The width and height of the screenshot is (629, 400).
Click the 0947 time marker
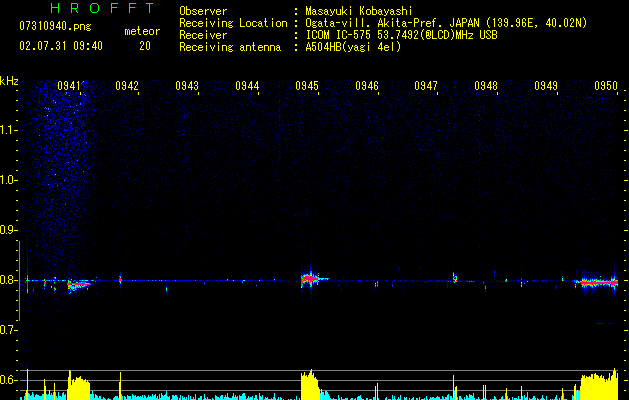[x=426, y=86]
